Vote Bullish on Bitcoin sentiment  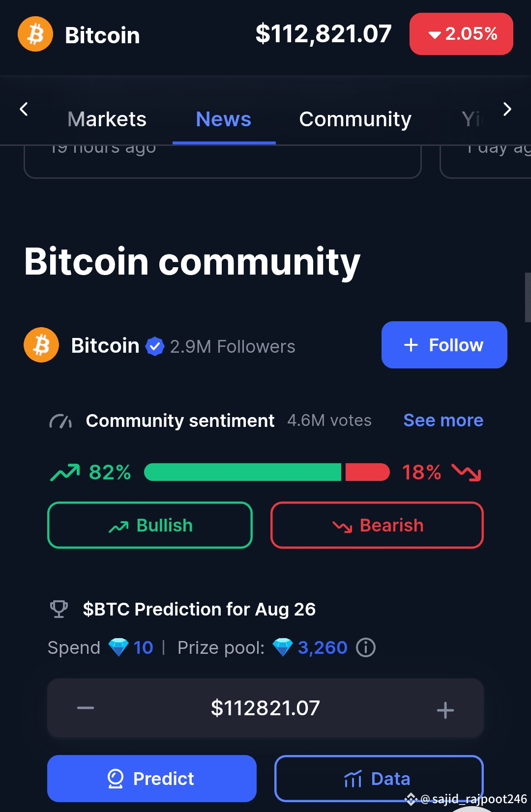click(150, 525)
